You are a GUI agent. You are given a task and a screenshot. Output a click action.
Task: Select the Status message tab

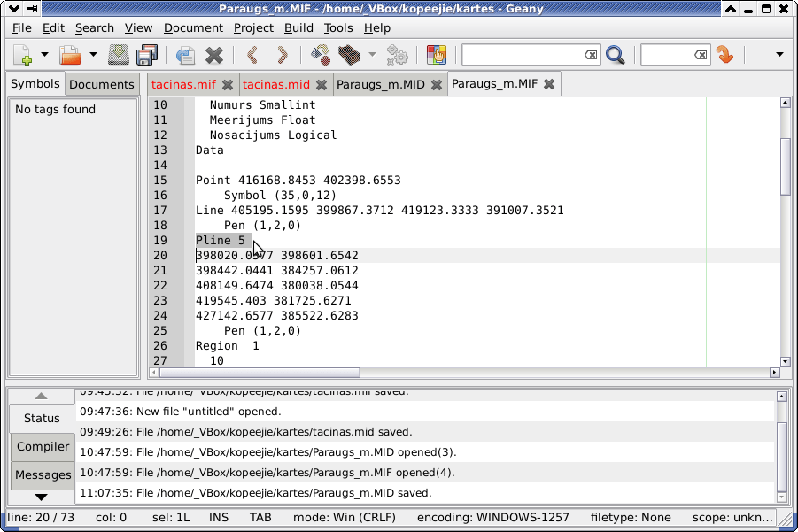[42, 418]
